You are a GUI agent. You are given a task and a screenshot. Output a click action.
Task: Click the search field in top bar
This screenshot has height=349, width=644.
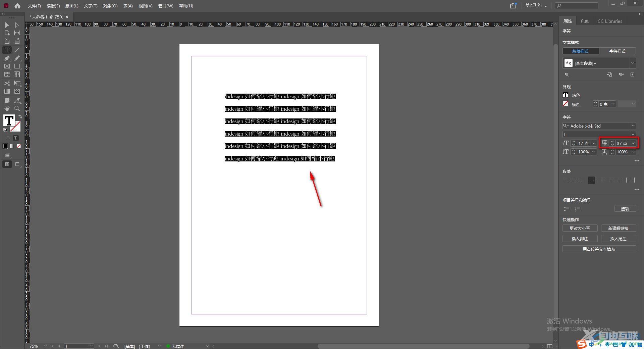tap(577, 6)
